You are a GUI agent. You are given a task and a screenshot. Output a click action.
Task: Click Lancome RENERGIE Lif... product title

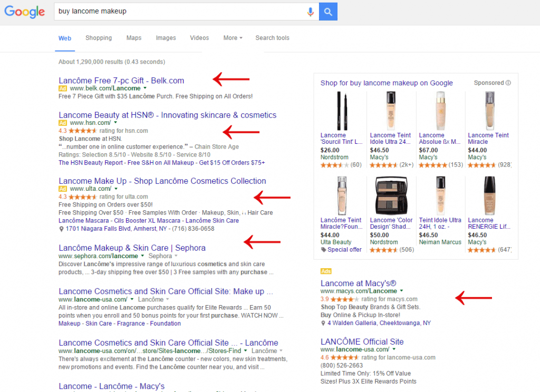pos(489,223)
